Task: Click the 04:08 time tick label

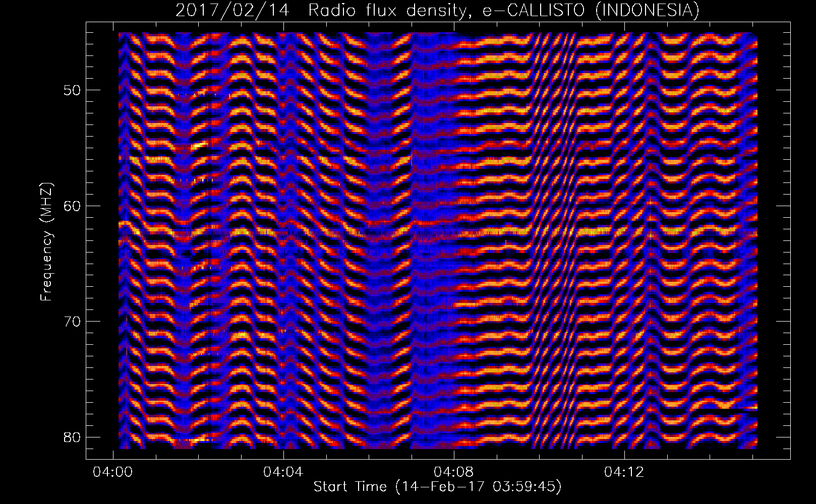Action: (x=454, y=472)
